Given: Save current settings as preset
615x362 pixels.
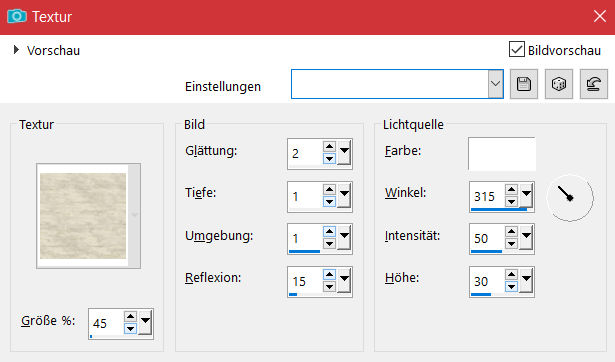Looking at the screenshot, I should click(524, 84).
